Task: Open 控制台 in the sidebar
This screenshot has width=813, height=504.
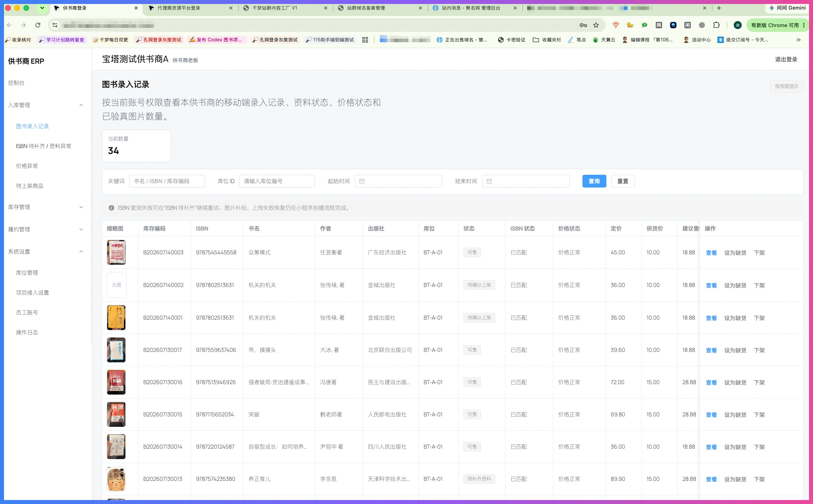Action: pyautogui.click(x=16, y=83)
